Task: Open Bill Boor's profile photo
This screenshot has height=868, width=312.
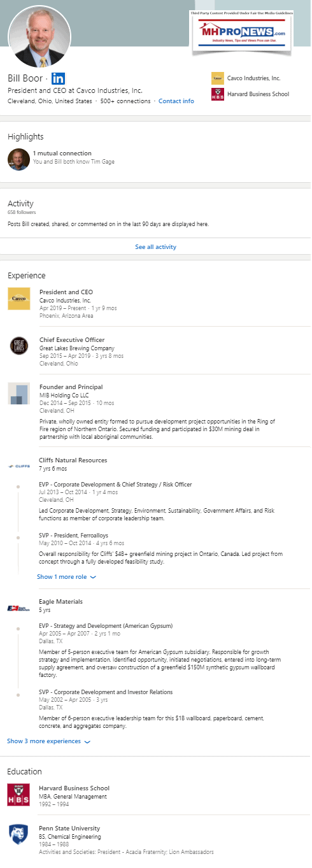Action: pos(39,38)
